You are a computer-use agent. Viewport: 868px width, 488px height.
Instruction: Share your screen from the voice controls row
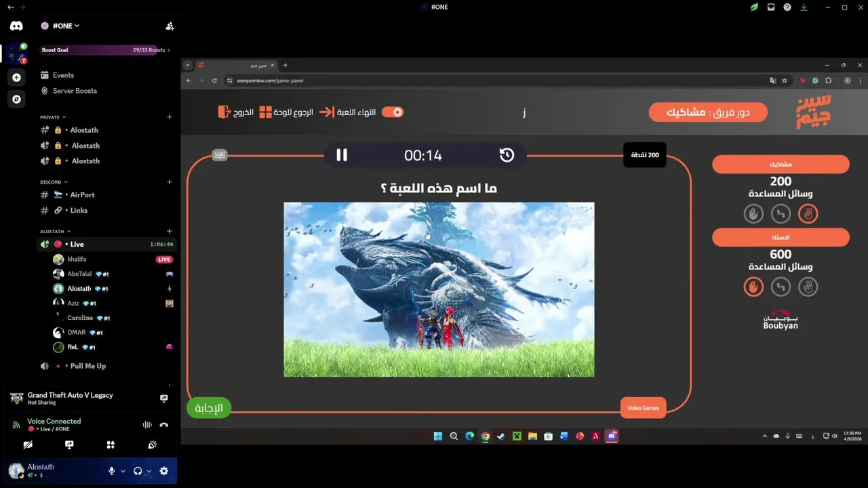pyautogui.click(x=69, y=445)
